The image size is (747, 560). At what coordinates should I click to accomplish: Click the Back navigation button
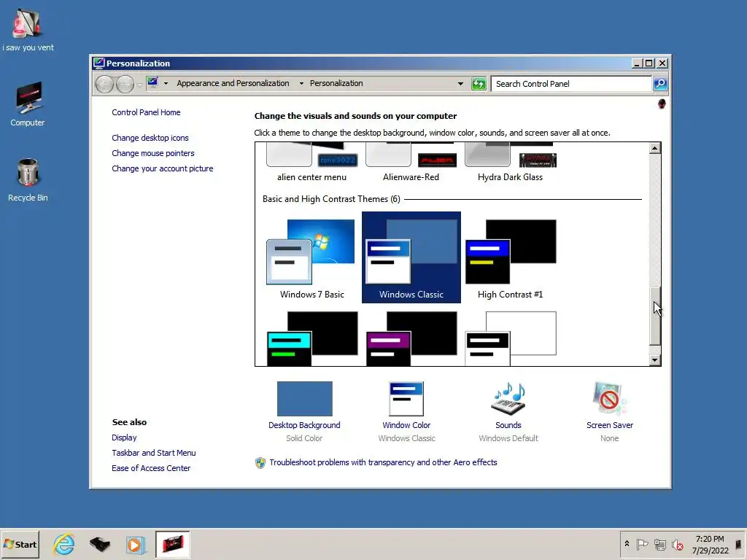tap(104, 85)
